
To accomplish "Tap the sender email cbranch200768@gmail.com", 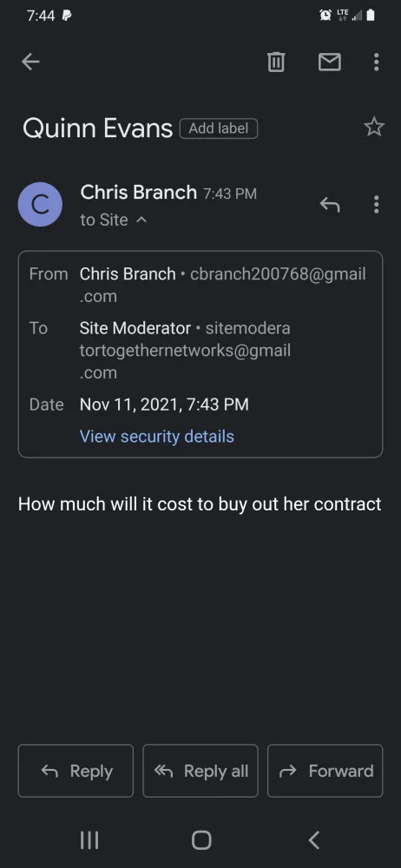I will [x=223, y=285].
